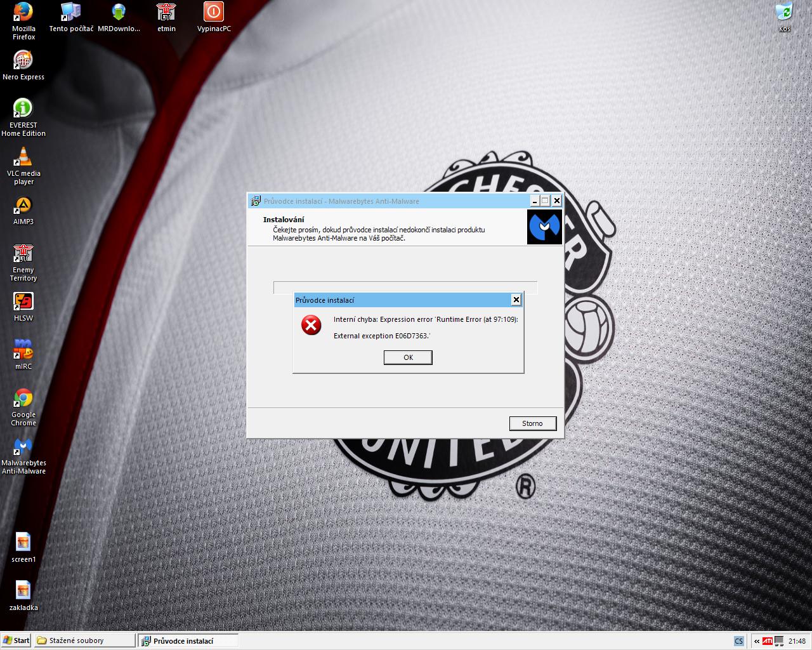The image size is (812, 650).
Task: Click the Storno cancel button
Action: tap(532, 423)
